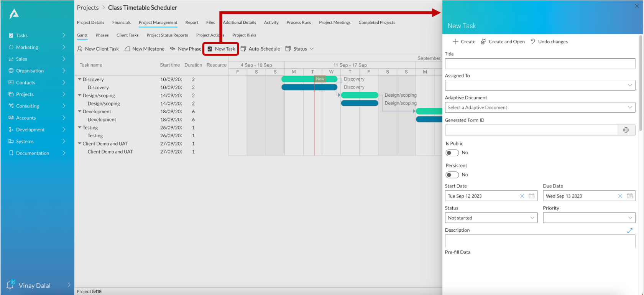Click the New Client Task person icon
Viewport: 644px width, 295px height.
[80, 49]
